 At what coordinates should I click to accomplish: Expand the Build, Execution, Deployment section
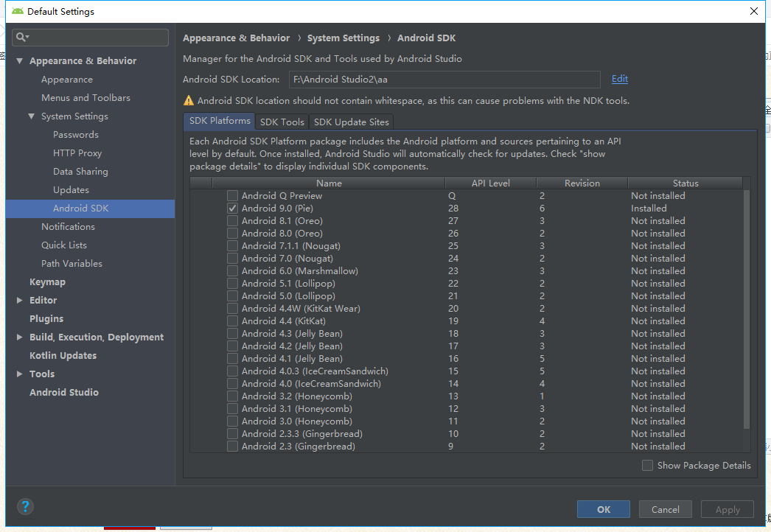point(20,337)
